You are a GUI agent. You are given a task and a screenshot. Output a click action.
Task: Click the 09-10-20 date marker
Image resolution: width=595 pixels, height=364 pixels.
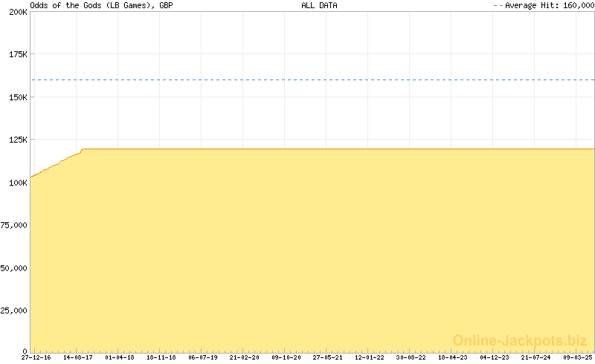(x=286, y=358)
